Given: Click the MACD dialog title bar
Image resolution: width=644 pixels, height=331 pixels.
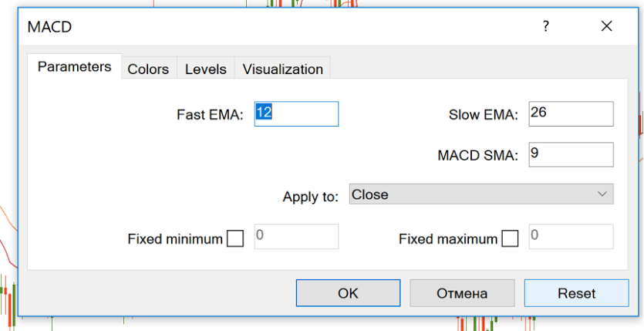Looking at the screenshot, I should [270, 27].
